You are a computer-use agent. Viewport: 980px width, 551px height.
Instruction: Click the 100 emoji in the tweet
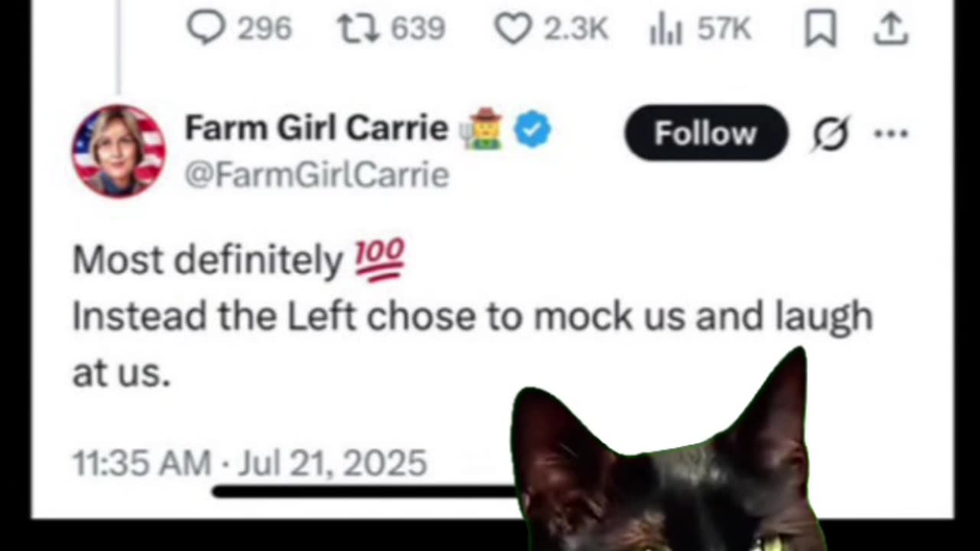(380, 260)
